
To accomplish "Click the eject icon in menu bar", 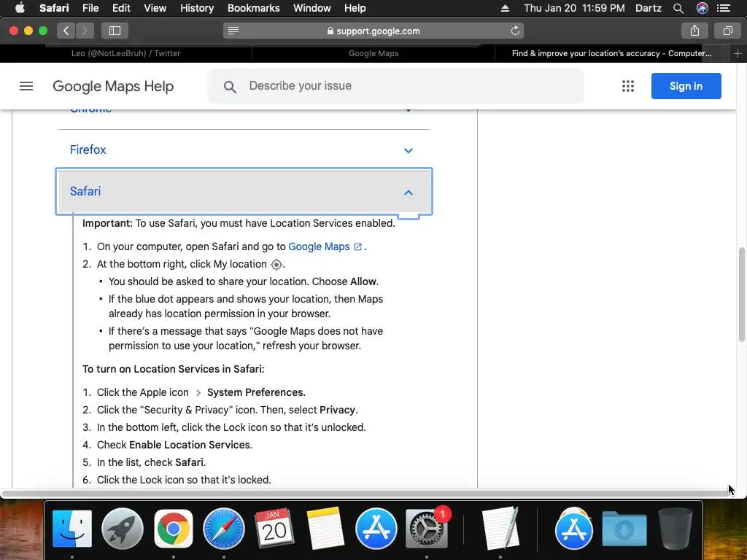I will click(506, 8).
